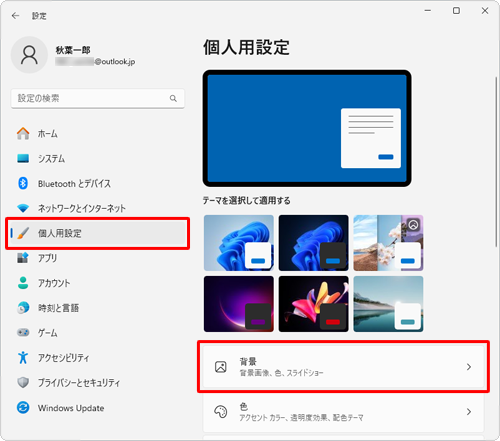Image resolution: width=500 pixels, height=441 pixels.
Task: Apply the lake landscape theme
Action: [388, 304]
